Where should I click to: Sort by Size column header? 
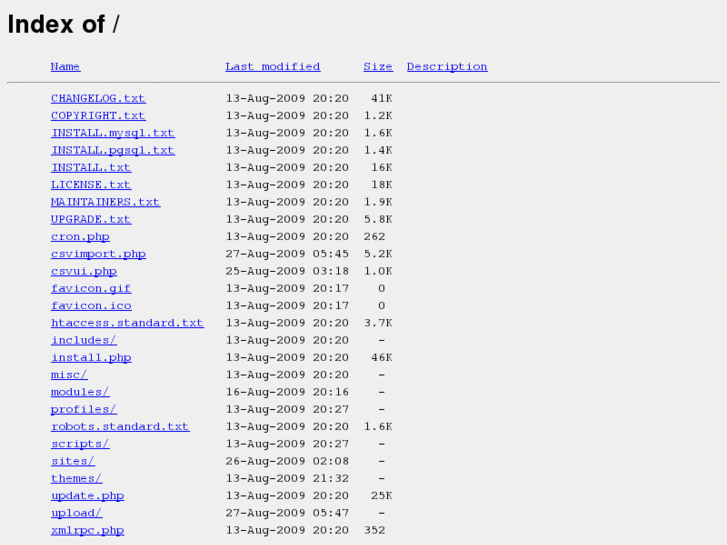[378, 67]
